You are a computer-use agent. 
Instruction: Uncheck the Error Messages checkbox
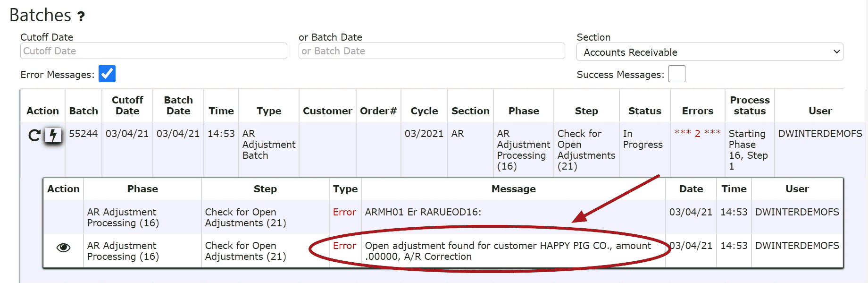pos(107,74)
